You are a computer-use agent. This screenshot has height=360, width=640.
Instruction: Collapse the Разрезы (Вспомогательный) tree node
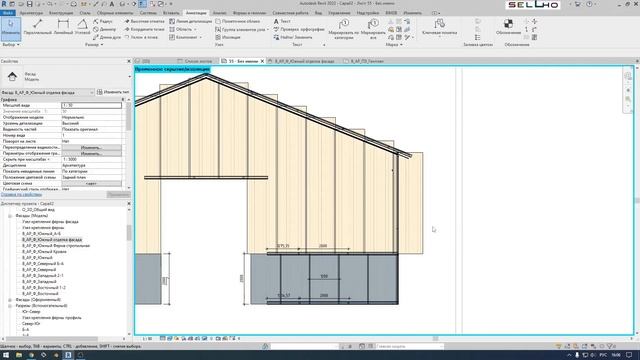point(10,306)
